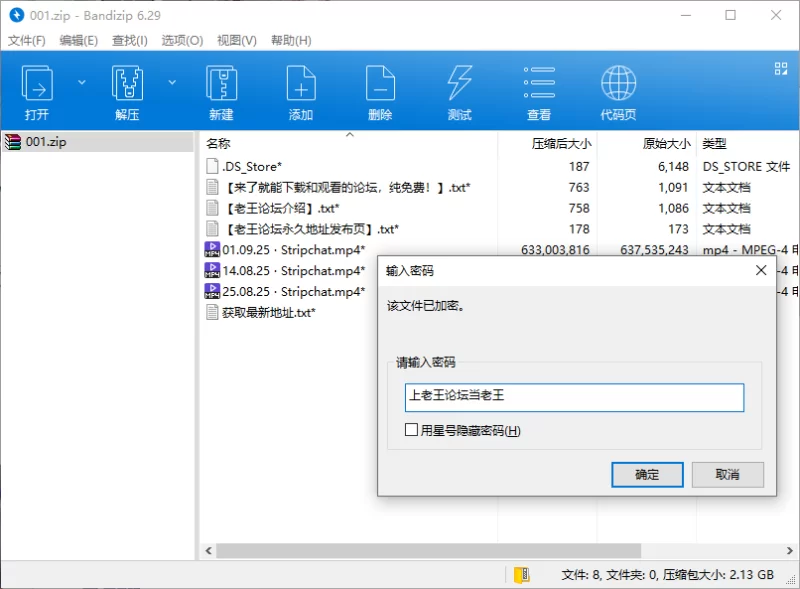Expand the dropdown arrow next to 打开
This screenshot has height=589, width=800.
[x=82, y=82]
